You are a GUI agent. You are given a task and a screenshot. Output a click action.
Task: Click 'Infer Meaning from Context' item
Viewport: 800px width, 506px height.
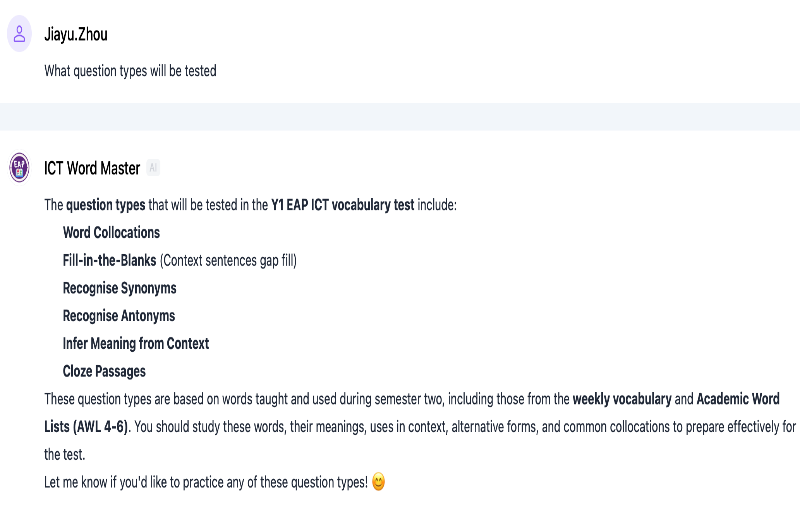point(136,343)
